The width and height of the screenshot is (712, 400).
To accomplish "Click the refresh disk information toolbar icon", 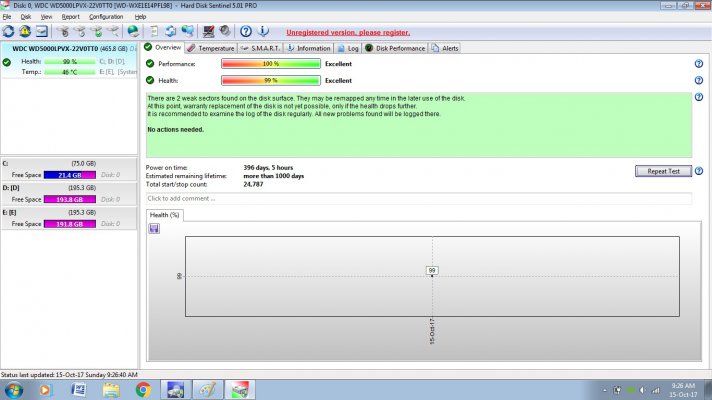I will pos(8,31).
